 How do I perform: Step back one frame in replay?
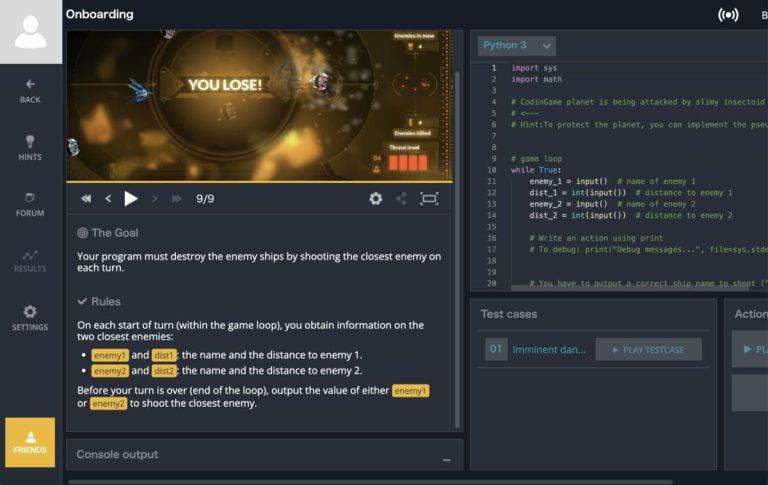click(108, 199)
